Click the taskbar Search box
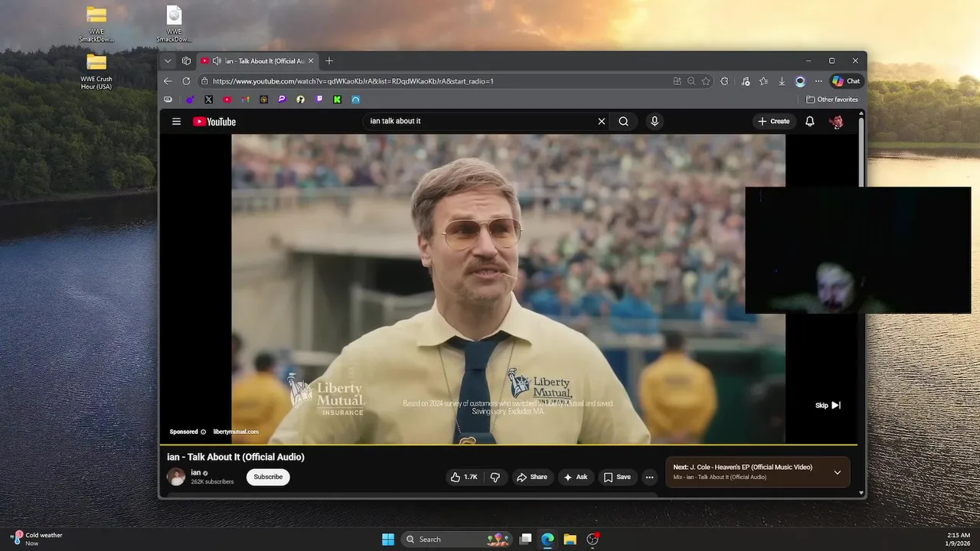Image resolution: width=980 pixels, height=551 pixels. coord(456,540)
